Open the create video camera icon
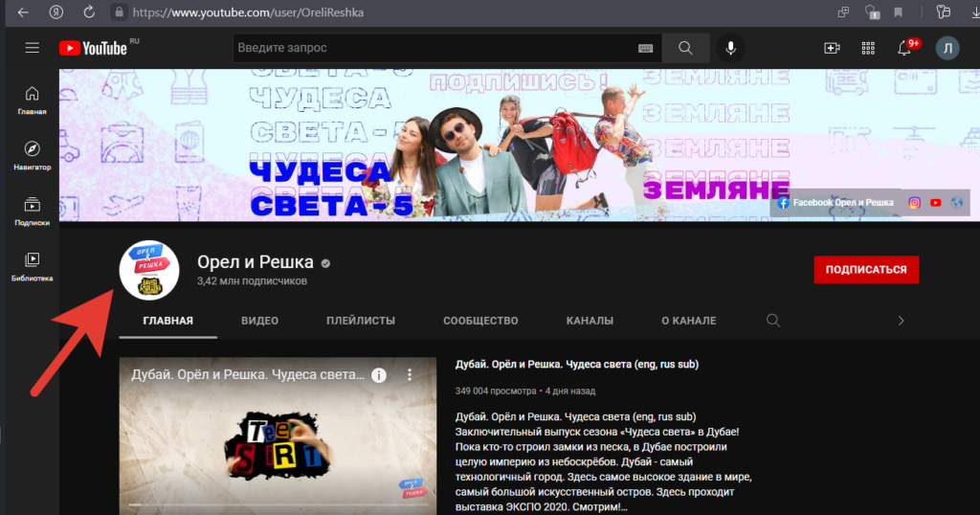This screenshot has height=515, width=980. (x=832, y=48)
